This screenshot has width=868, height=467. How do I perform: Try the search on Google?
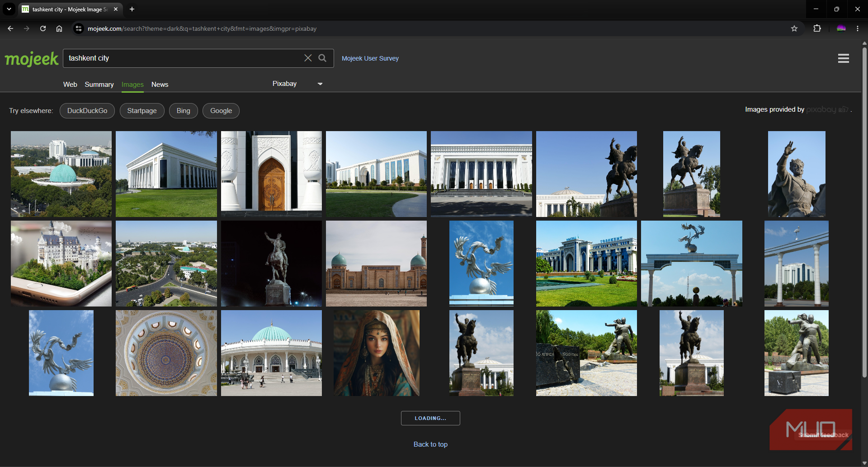point(221,111)
